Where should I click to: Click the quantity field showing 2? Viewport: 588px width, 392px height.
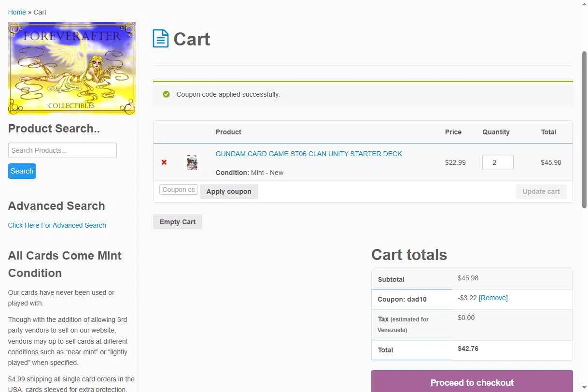[x=498, y=162]
